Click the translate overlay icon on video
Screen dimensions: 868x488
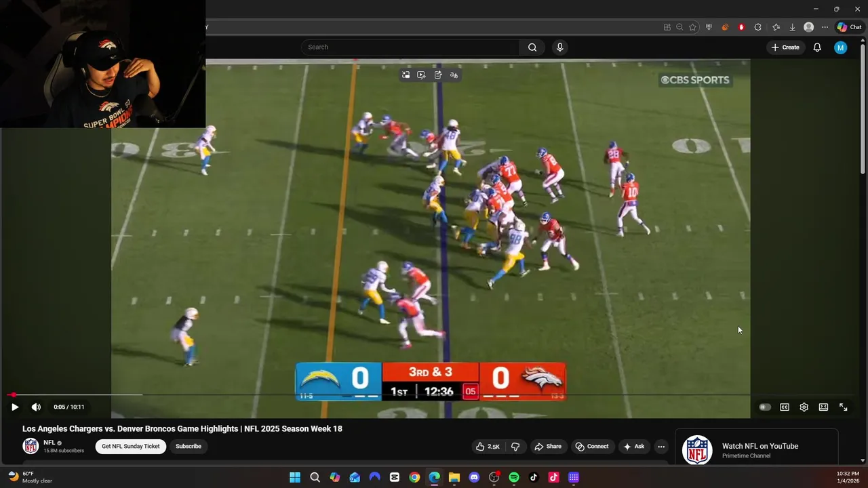[454, 75]
